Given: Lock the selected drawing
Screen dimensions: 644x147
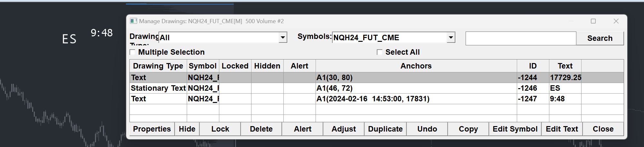Looking at the screenshot, I should pyautogui.click(x=220, y=129).
